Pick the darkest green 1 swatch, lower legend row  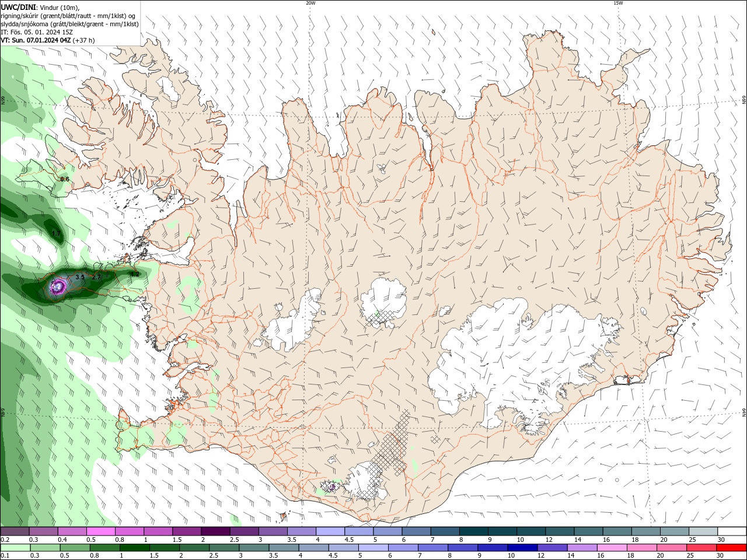tap(134, 548)
